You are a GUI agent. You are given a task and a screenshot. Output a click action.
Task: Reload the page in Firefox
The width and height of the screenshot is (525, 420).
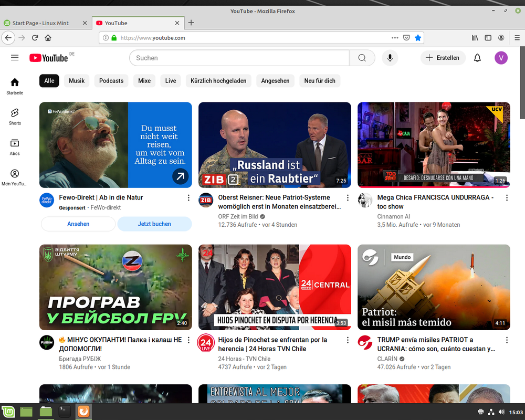(x=35, y=38)
